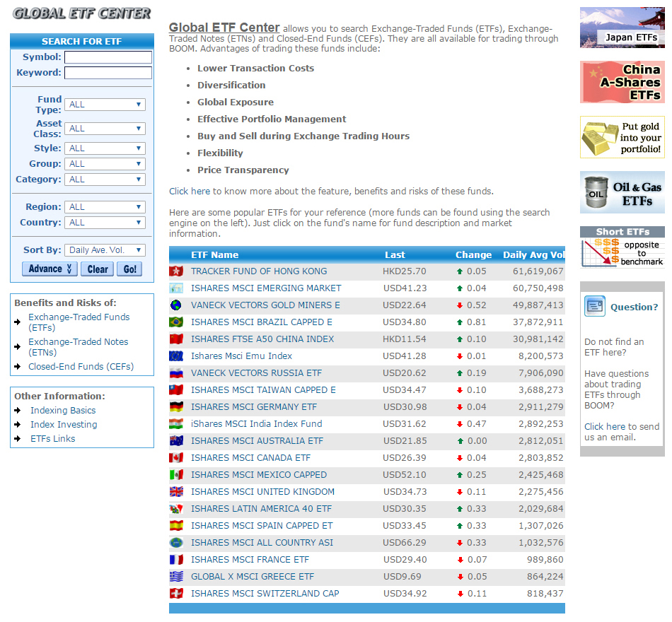
Task: Click the Daily Avg Vol column header
Action: tap(533, 255)
